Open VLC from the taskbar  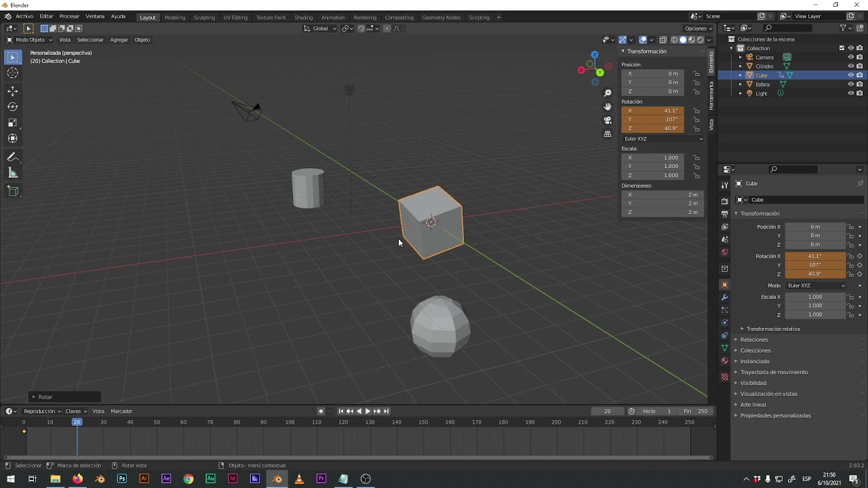point(299,479)
